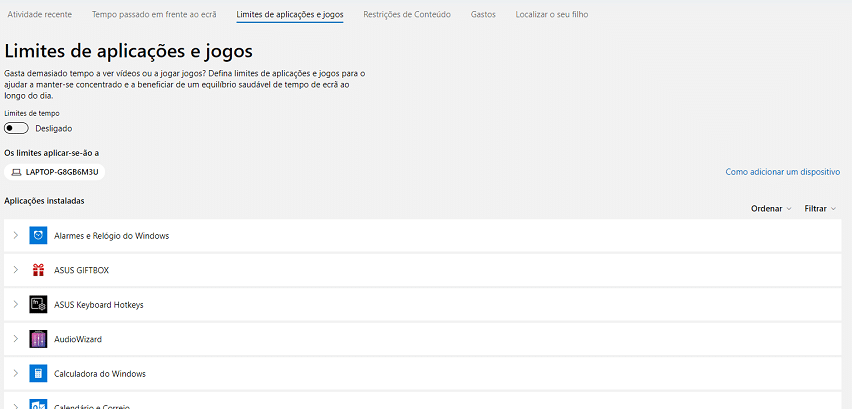The image size is (852, 409).
Task: Expand the Calculadora do Windows row chevron
Action: tap(16, 374)
